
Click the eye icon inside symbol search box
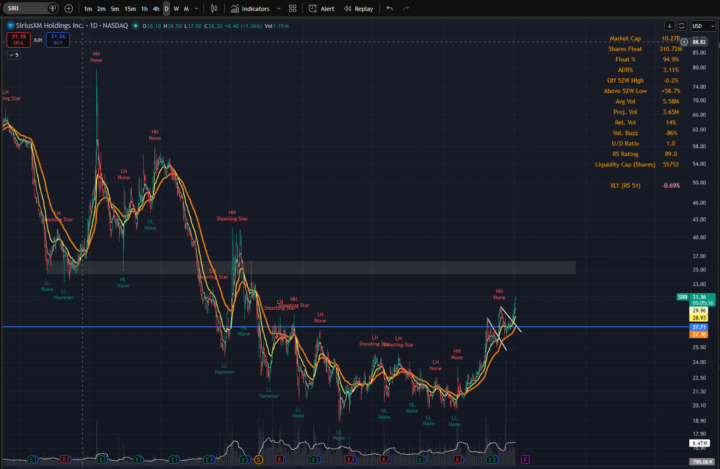click(x=52, y=8)
